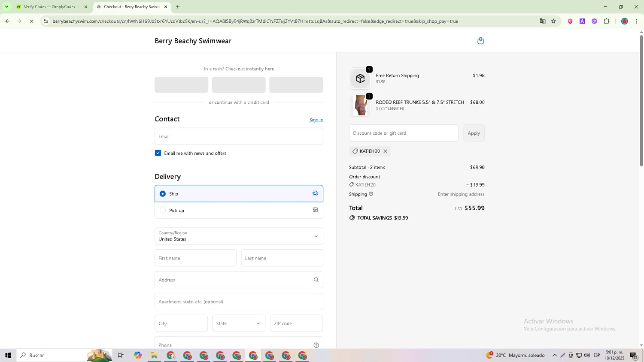
Task: Open the Country/Region dropdown
Action: coord(239,236)
